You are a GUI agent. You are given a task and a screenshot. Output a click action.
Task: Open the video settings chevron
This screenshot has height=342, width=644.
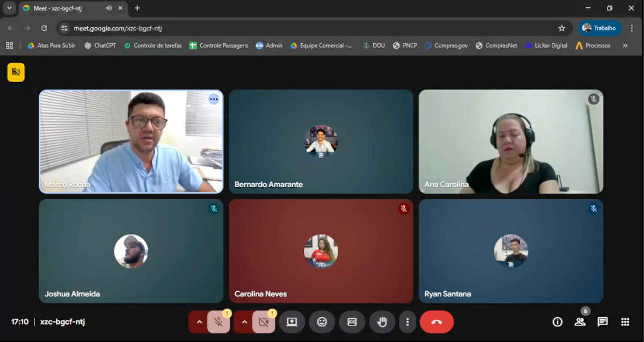244,321
